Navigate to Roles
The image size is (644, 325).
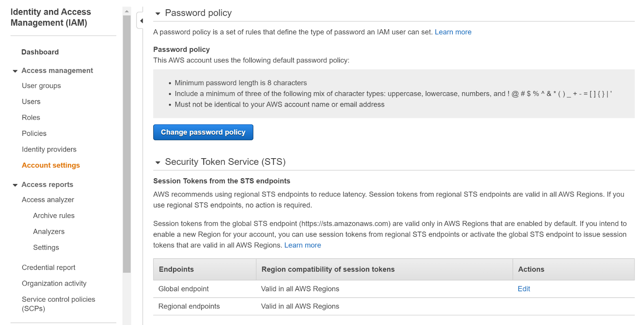31,118
